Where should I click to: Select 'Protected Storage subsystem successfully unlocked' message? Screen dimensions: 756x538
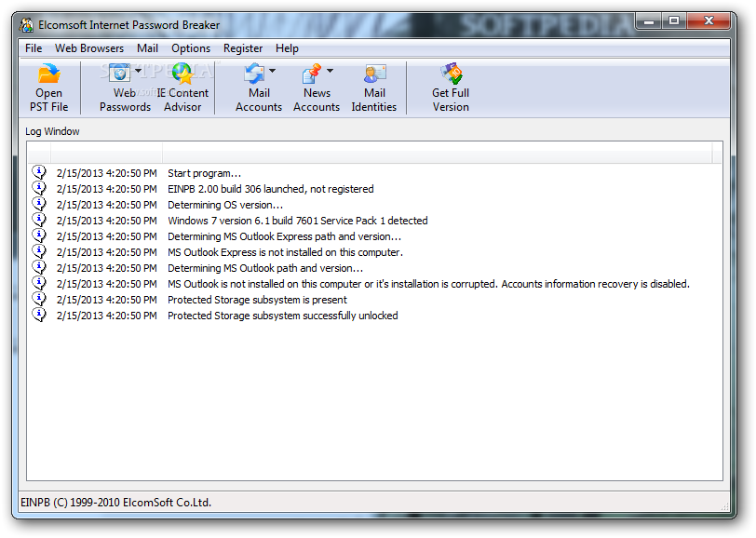(282, 316)
